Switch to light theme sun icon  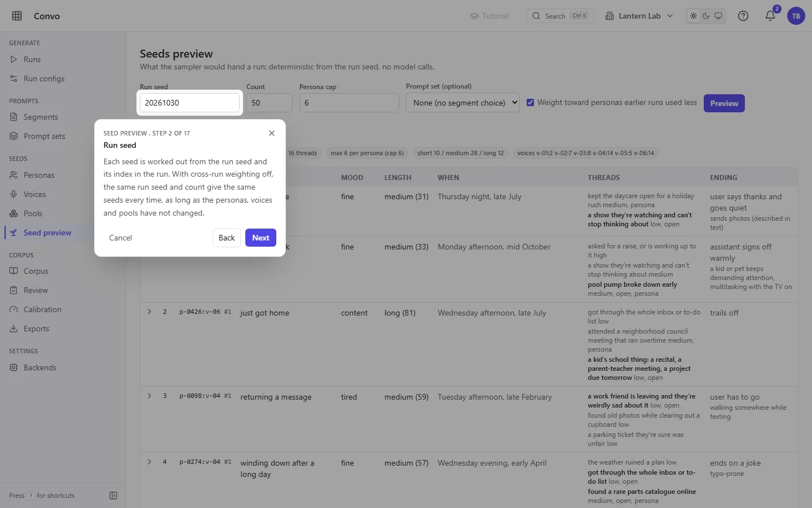pos(694,16)
